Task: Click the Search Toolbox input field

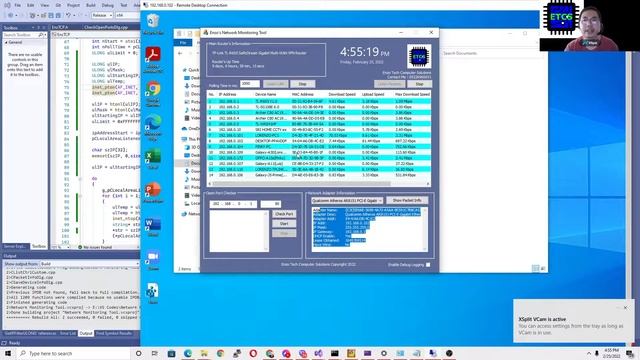Action: tap(21, 35)
